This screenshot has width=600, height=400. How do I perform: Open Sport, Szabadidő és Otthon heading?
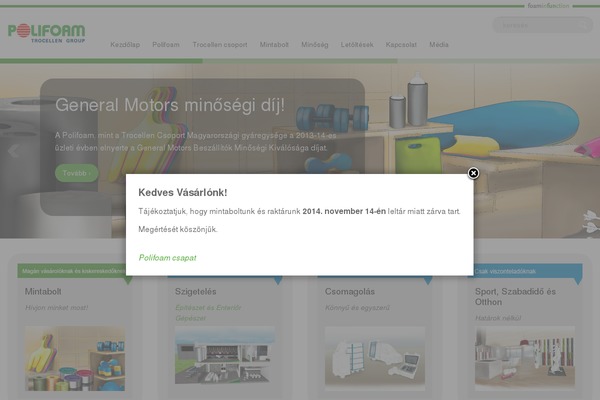[x=515, y=297]
